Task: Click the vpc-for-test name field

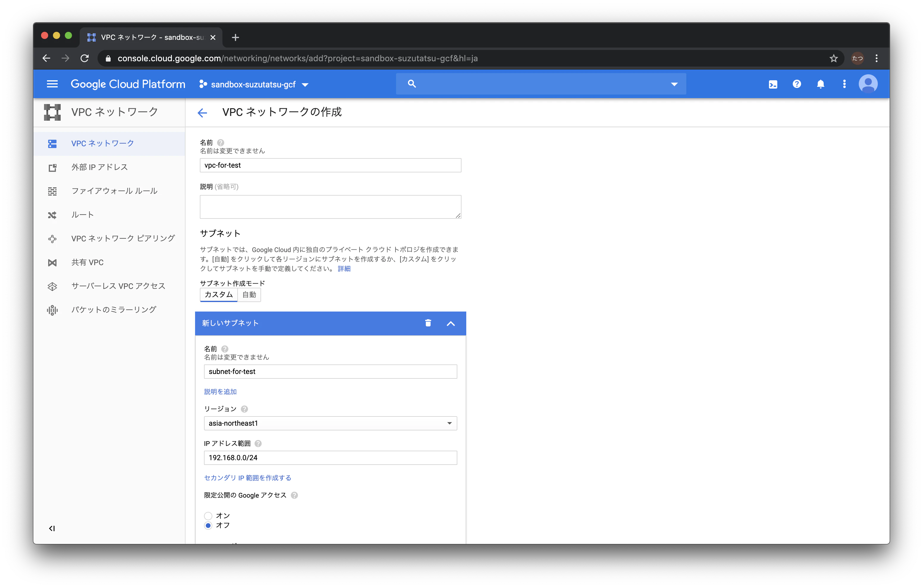Action: [330, 165]
